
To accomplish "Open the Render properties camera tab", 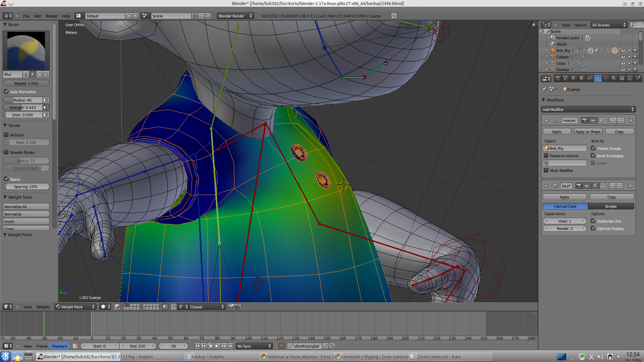I will point(557,78).
